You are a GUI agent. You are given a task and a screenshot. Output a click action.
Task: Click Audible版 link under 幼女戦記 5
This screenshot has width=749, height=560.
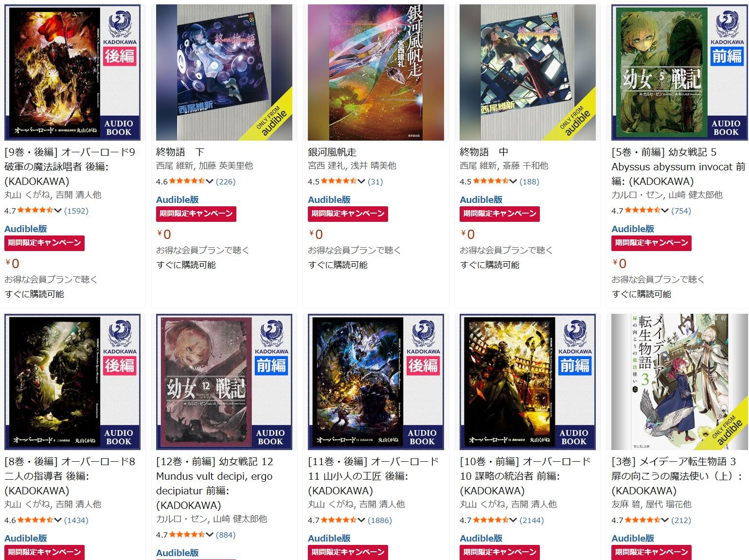click(633, 229)
